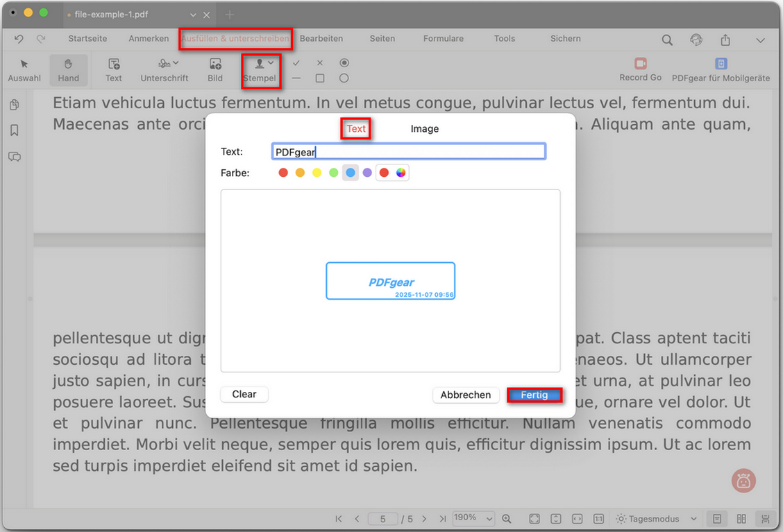Pick the orange stamp color

click(300, 173)
